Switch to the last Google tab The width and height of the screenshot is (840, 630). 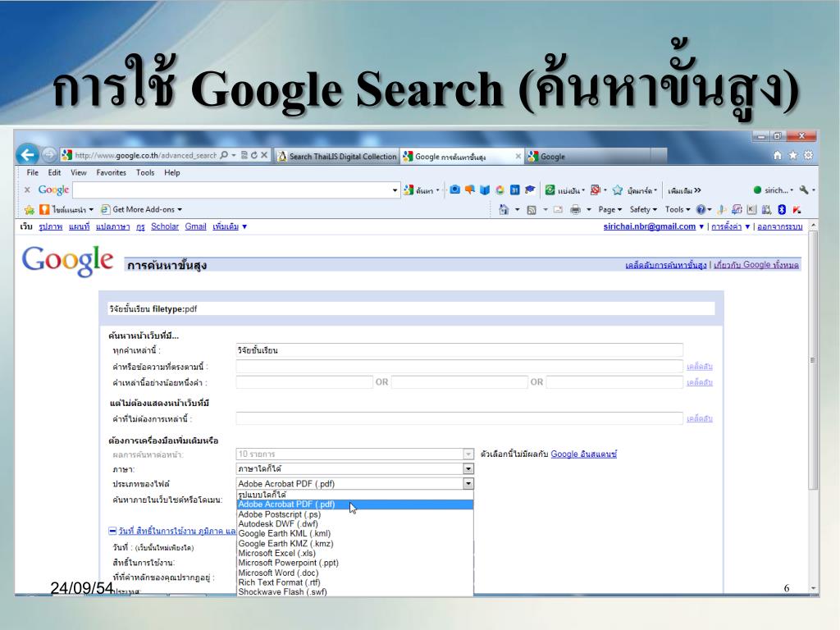pyautogui.click(x=588, y=157)
